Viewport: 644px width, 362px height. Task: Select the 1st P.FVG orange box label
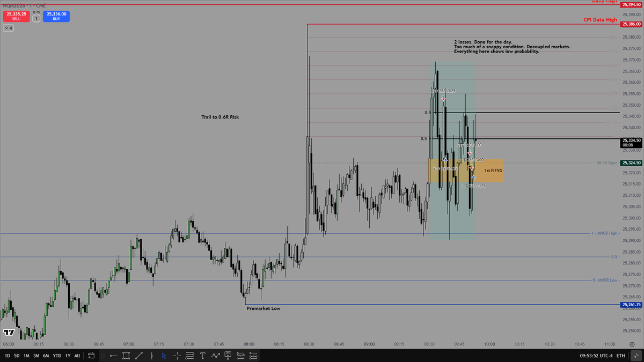[493, 171]
